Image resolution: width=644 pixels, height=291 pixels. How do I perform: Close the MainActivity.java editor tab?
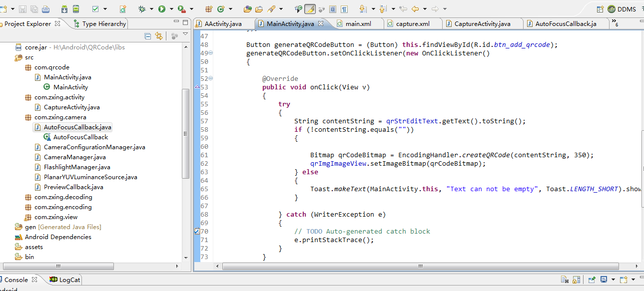pyautogui.click(x=321, y=23)
